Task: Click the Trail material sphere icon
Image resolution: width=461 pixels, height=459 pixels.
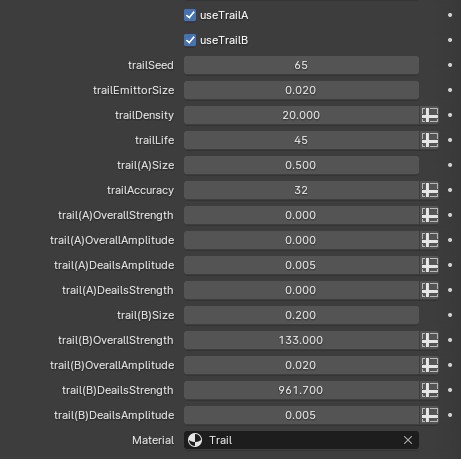Action: point(195,440)
